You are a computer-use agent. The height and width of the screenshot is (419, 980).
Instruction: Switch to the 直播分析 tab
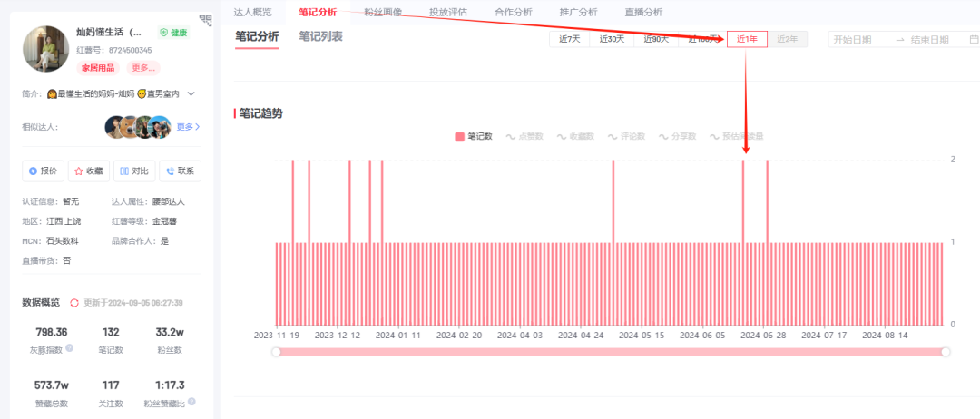[643, 12]
